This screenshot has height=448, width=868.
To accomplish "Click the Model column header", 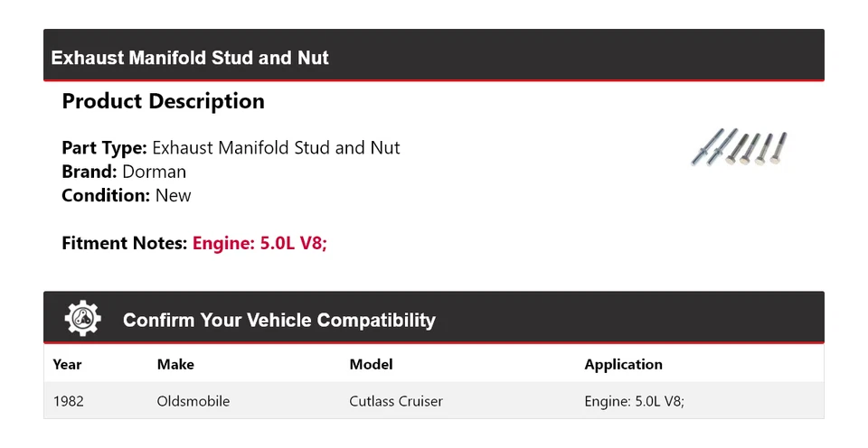I will click(371, 365).
